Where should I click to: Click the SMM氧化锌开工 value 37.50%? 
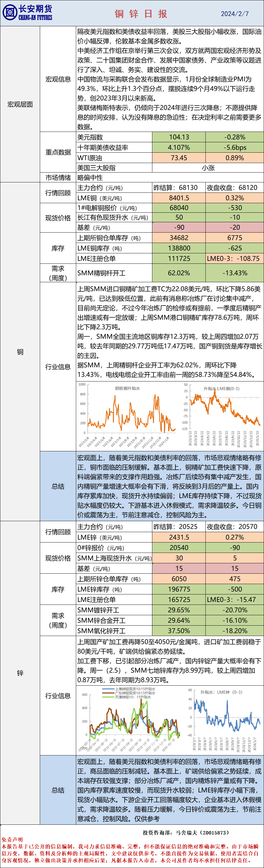pyautogui.click(x=179, y=631)
